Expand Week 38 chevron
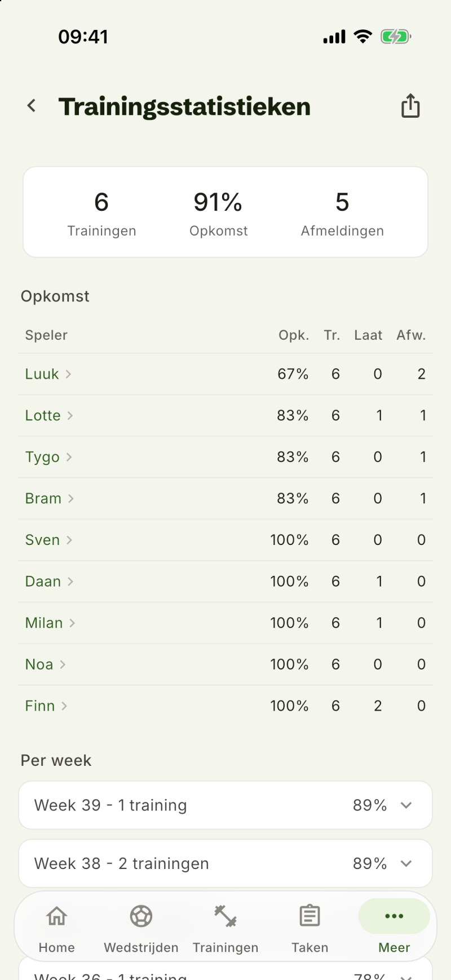 (x=406, y=863)
